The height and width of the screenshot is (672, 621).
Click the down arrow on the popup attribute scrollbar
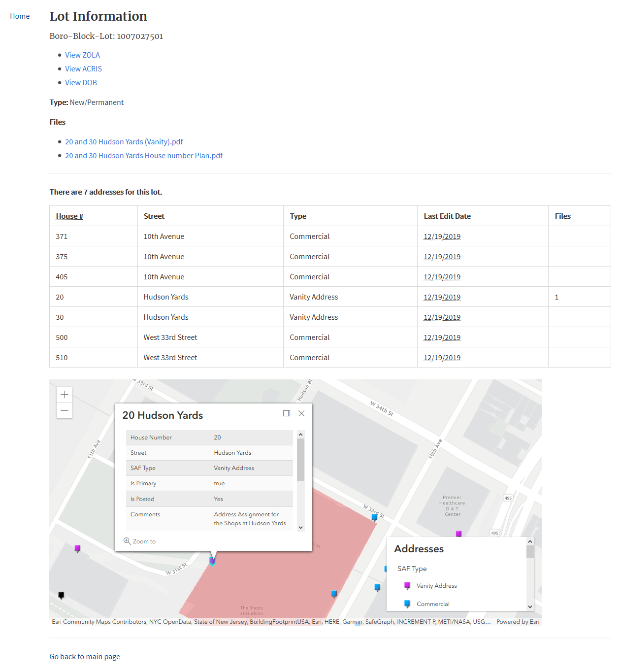pos(300,527)
